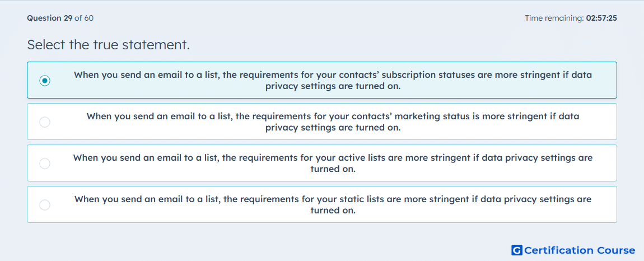Click the contacts' marketing status answer text
This screenshot has height=261, width=644.
[333, 122]
